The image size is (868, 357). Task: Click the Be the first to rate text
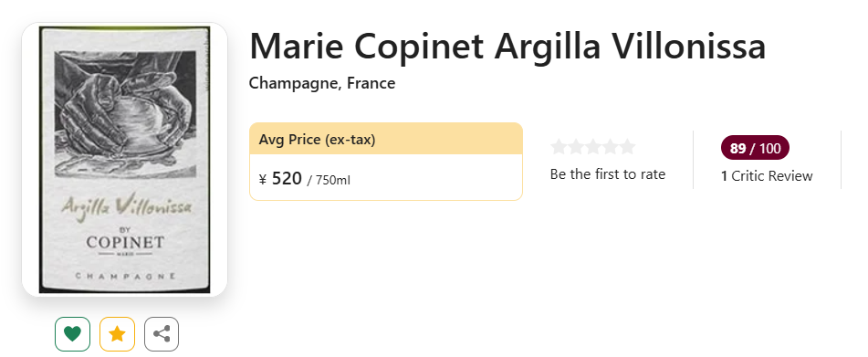608,174
